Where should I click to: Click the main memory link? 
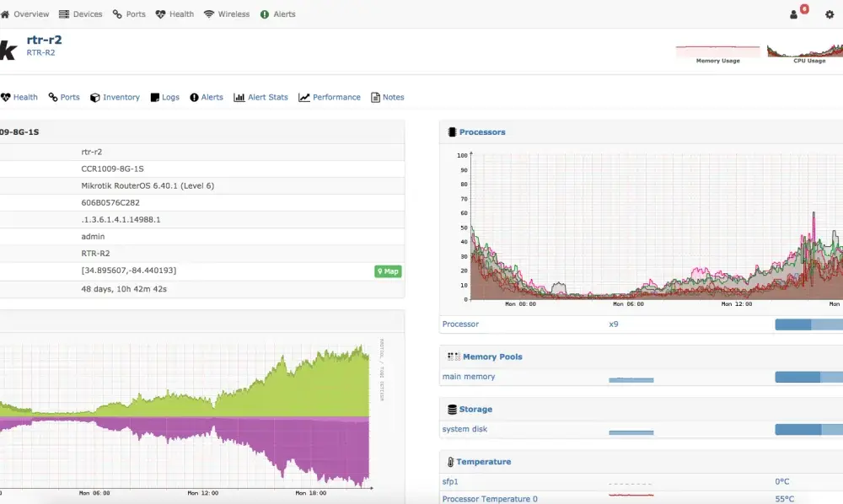point(469,377)
